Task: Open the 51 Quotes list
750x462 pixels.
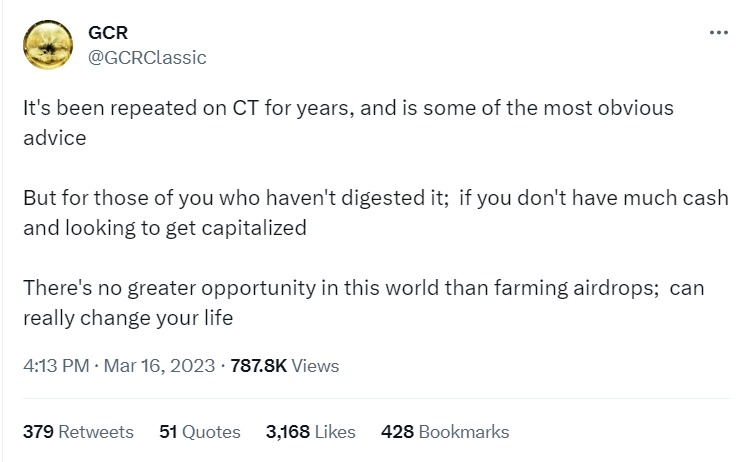Action: [x=200, y=432]
